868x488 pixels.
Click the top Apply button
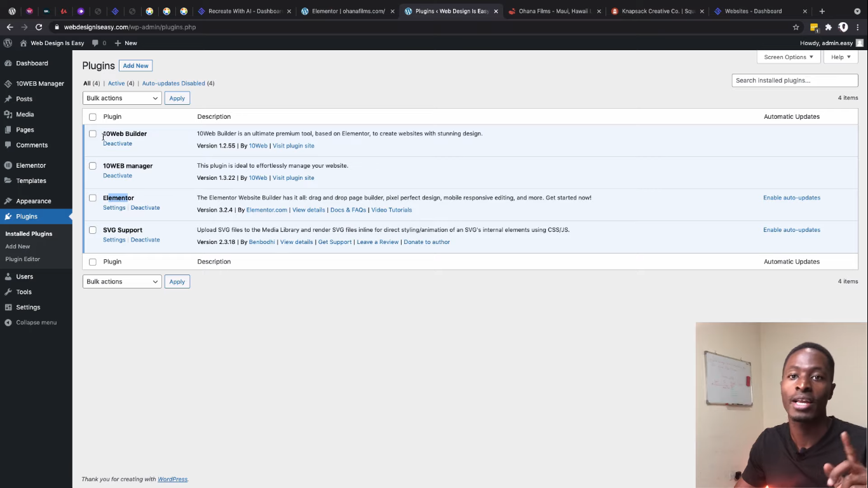coord(177,98)
